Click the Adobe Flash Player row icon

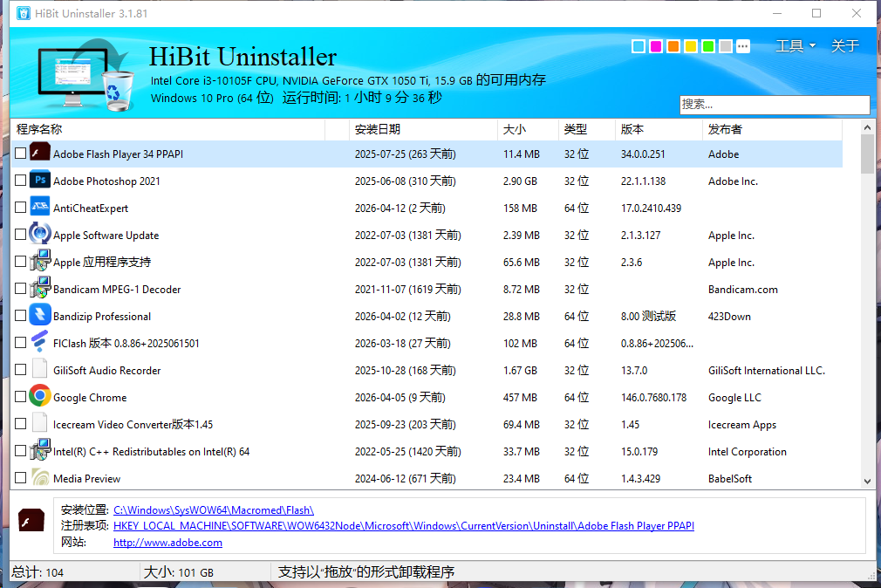coord(40,153)
